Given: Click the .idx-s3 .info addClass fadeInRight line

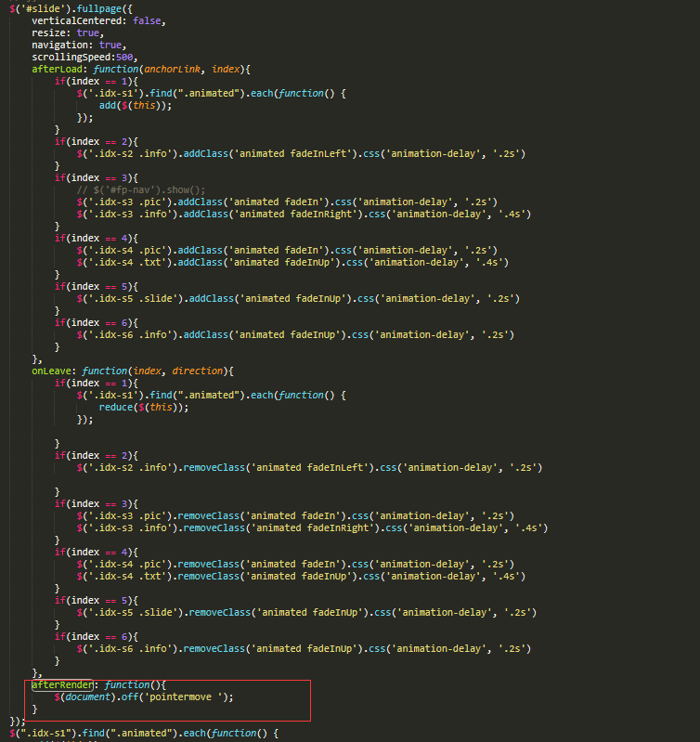Looking at the screenshot, I should click(304, 214).
